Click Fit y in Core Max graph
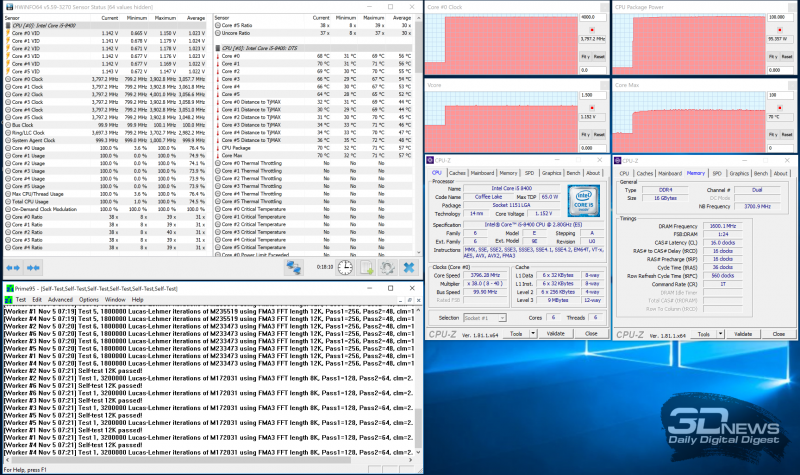This screenshot has height=475, width=800. pos(773,135)
